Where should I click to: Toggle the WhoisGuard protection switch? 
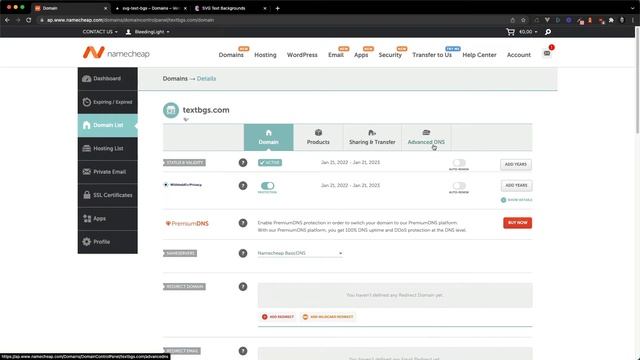[x=267, y=186]
